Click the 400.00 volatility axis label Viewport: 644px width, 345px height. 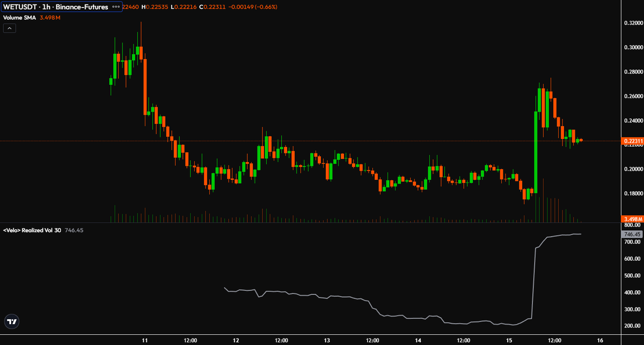click(632, 293)
